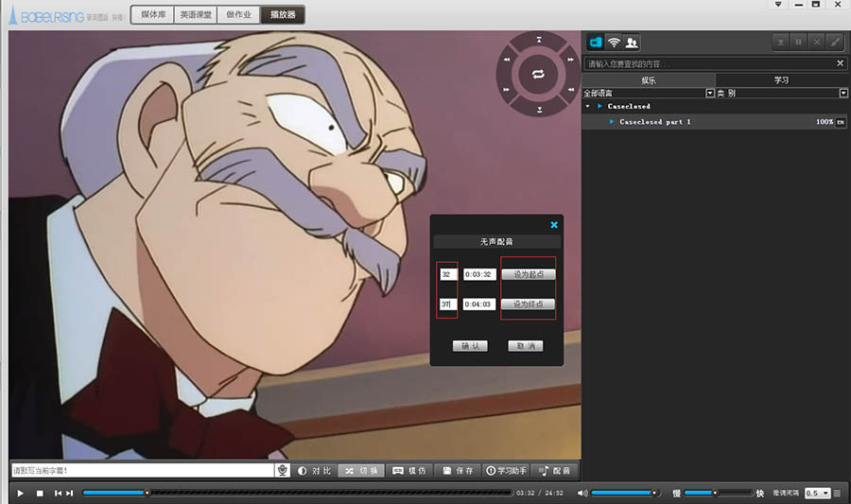Collapse the Caseclosed tree group

pyautogui.click(x=588, y=106)
